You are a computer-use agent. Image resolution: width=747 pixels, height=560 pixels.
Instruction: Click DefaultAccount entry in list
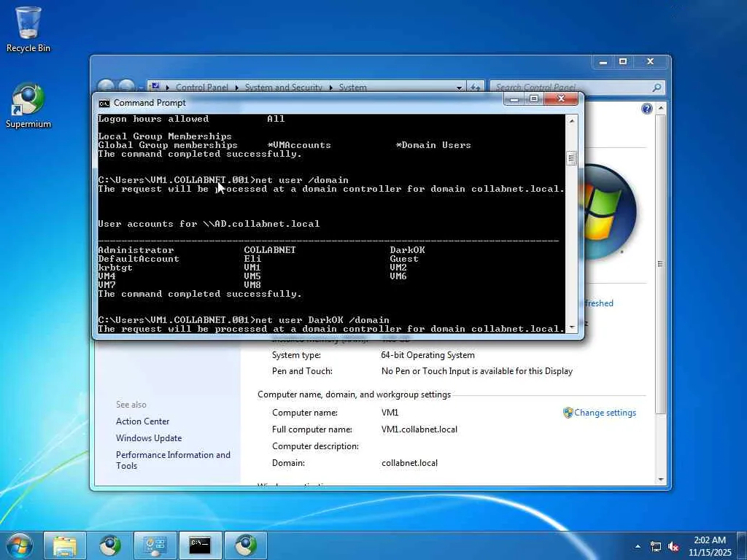click(x=139, y=259)
